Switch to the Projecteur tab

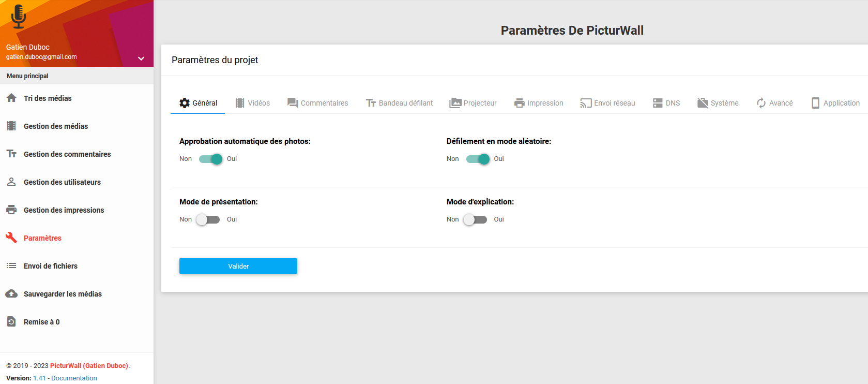473,103
